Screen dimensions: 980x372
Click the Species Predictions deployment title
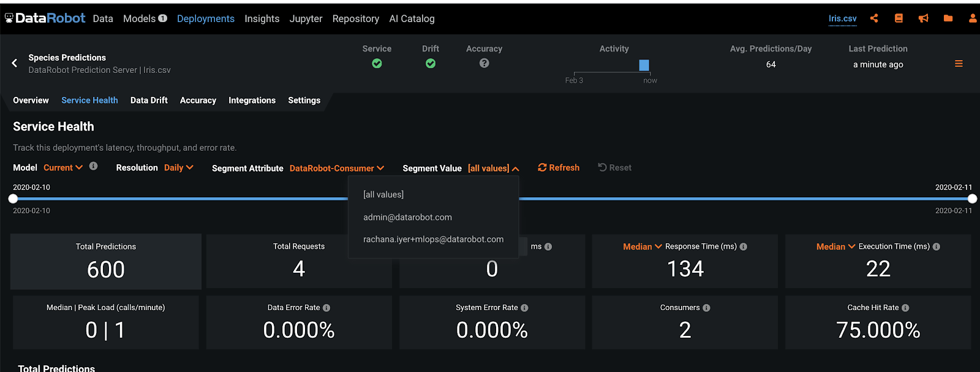pyautogui.click(x=67, y=58)
